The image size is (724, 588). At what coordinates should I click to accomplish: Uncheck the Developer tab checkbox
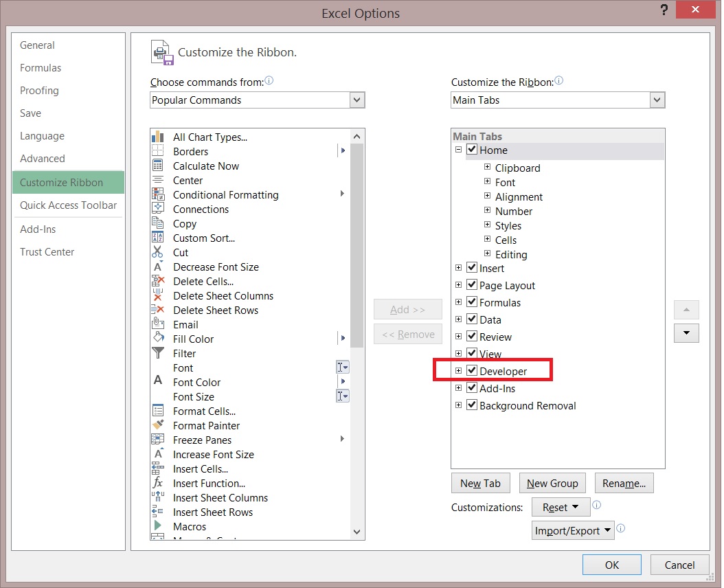[472, 370]
